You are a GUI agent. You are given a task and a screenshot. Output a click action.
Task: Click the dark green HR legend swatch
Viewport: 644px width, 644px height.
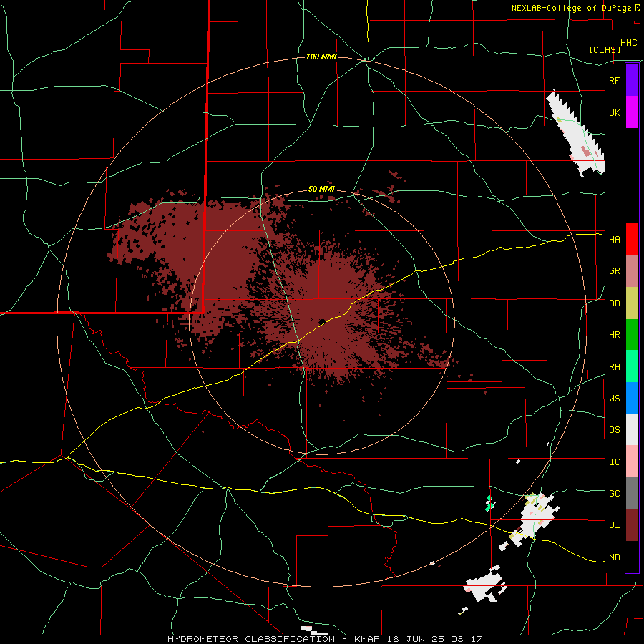click(x=632, y=334)
